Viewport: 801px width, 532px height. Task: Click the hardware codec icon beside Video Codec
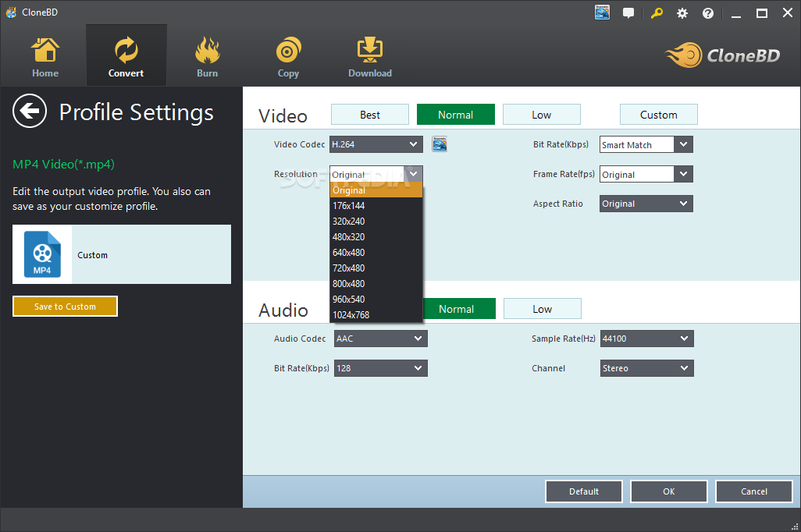click(440, 144)
